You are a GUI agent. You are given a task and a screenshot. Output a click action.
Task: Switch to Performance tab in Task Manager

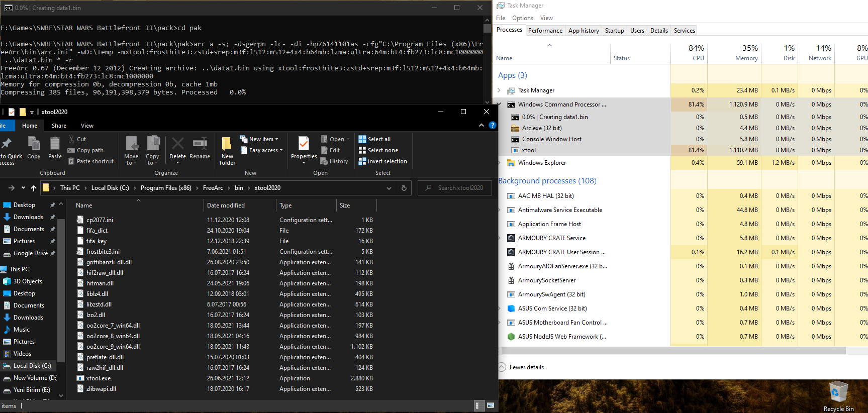coord(545,31)
